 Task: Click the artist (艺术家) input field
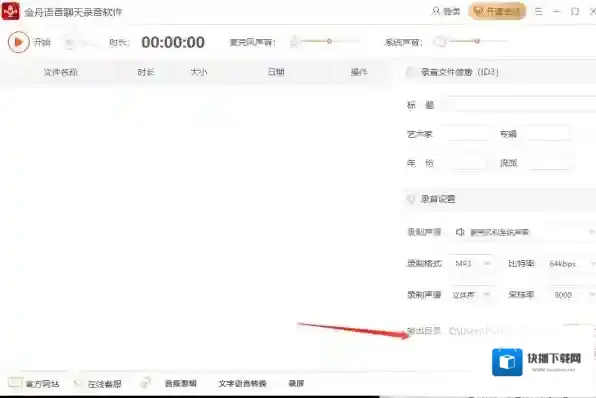[468, 134]
